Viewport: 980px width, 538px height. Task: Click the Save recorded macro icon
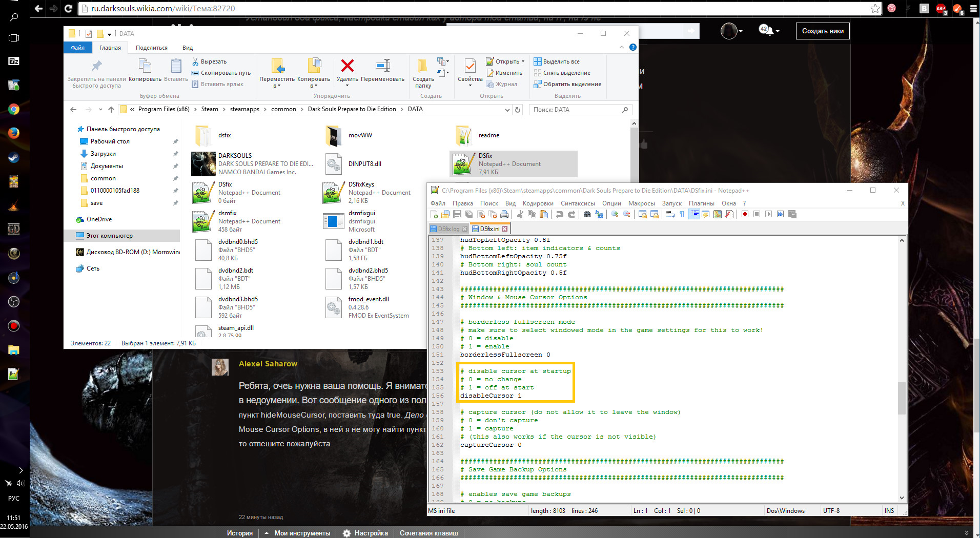coord(792,214)
